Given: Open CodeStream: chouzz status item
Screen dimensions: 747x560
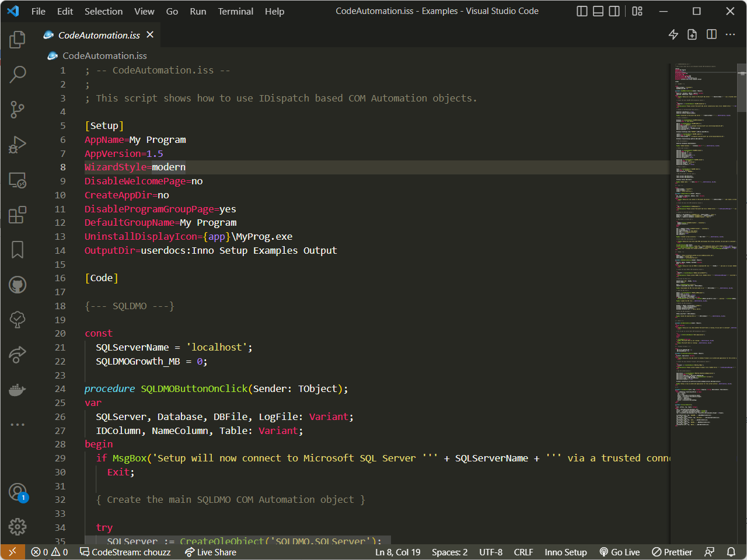Looking at the screenshot, I should pos(125,552).
